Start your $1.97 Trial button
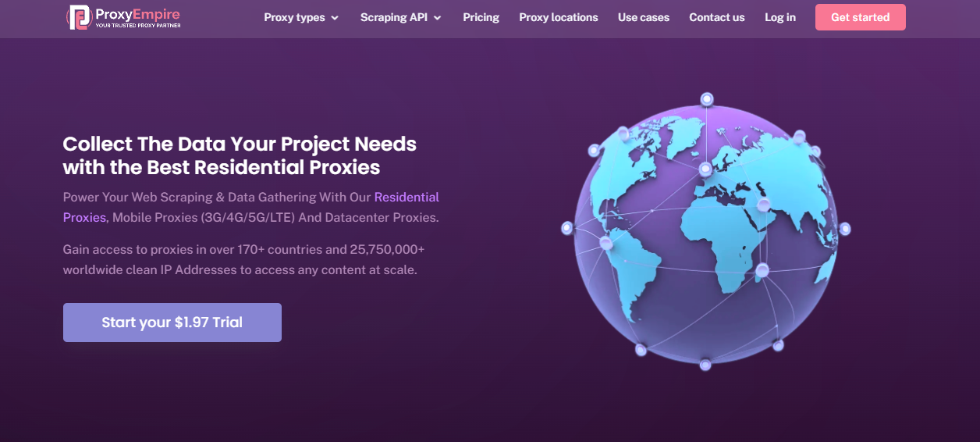The image size is (980, 442). click(172, 323)
